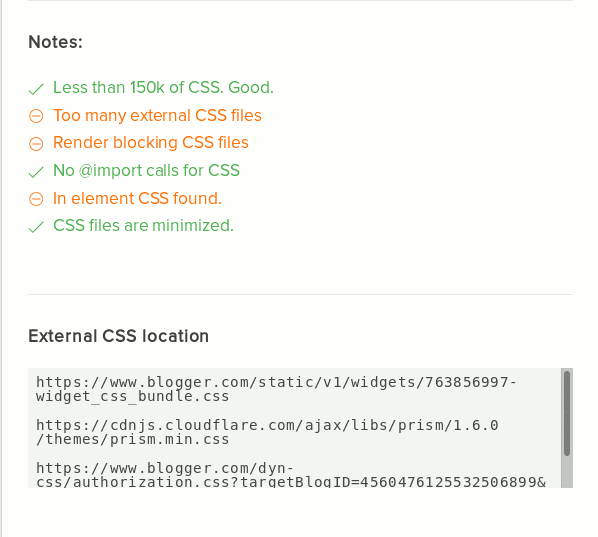This screenshot has width=598, height=537.
Task: Click green checkmark beside 150k CSS note
Action: pos(36,89)
